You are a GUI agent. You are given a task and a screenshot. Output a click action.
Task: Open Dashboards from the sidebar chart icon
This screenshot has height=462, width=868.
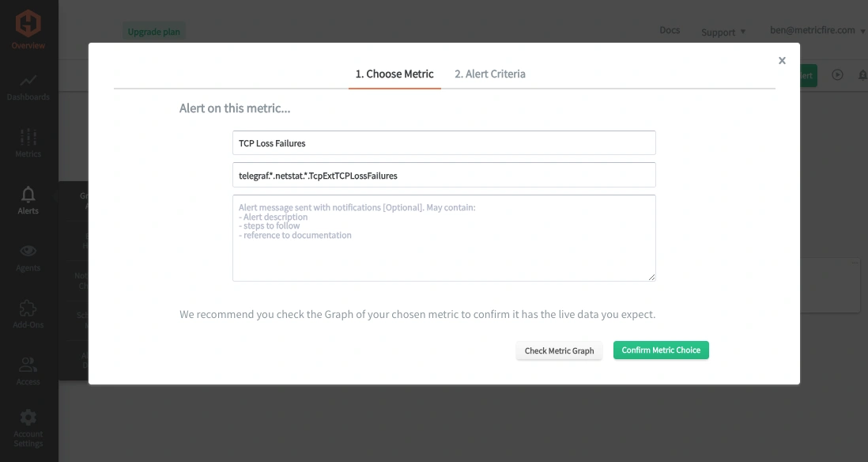point(28,81)
